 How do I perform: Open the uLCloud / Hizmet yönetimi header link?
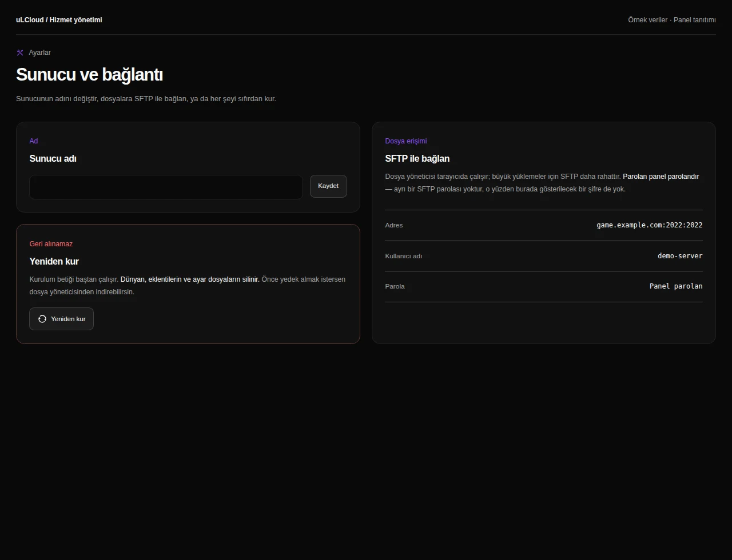[59, 20]
